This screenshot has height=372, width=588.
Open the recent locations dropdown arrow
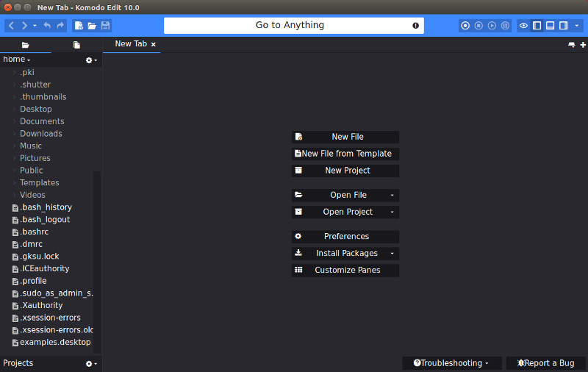coord(35,26)
